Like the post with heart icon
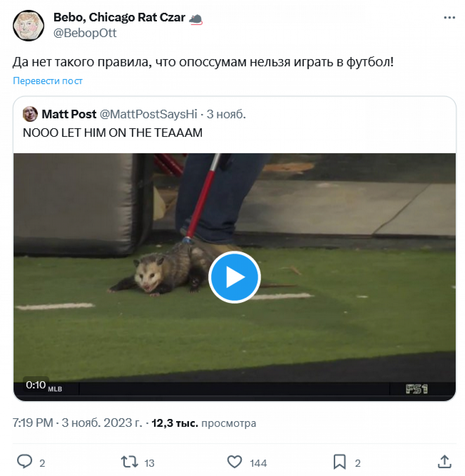Image resolution: width=465 pixels, height=476 pixels. (x=235, y=462)
